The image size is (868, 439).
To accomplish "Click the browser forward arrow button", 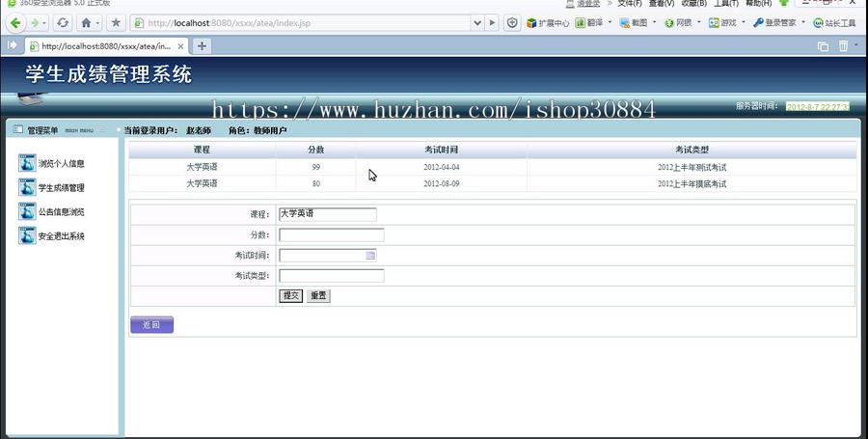I will (x=35, y=23).
